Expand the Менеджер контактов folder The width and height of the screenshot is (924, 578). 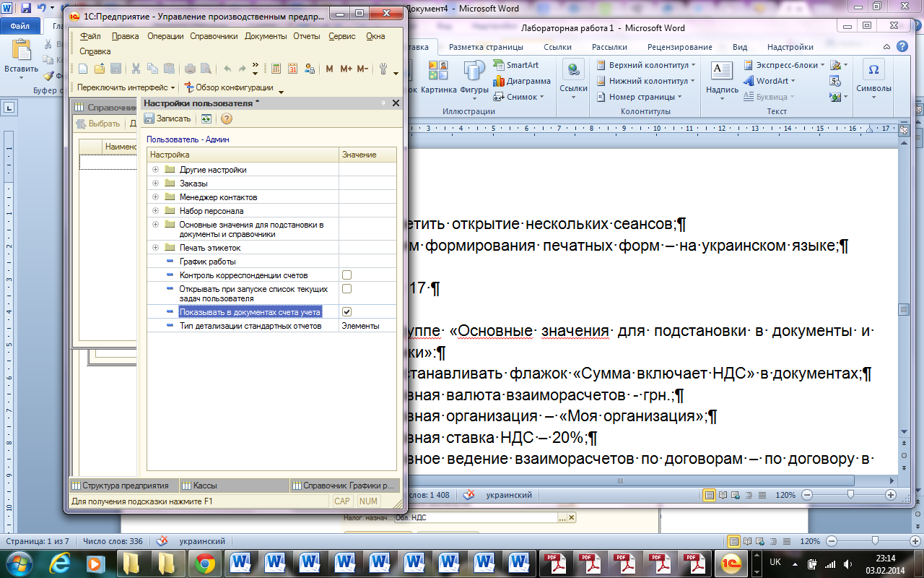pyautogui.click(x=155, y=197)
